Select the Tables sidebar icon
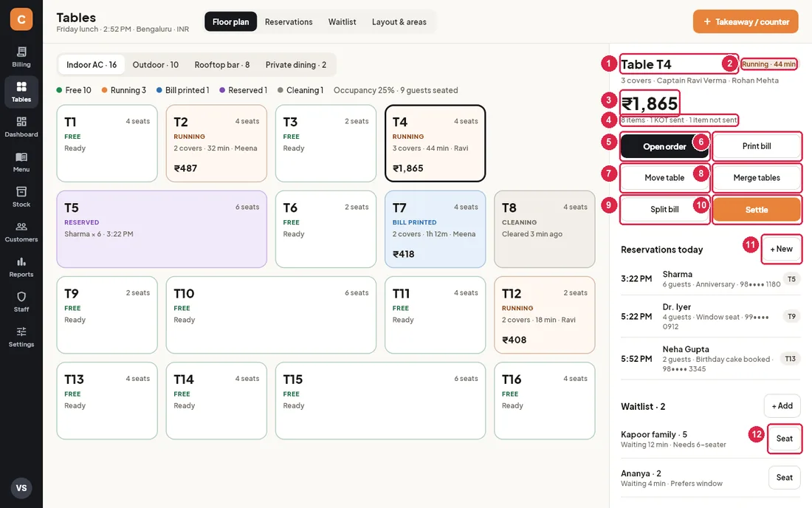The width and height of the screenshot is (812, 508). click(x=21, y=92)
